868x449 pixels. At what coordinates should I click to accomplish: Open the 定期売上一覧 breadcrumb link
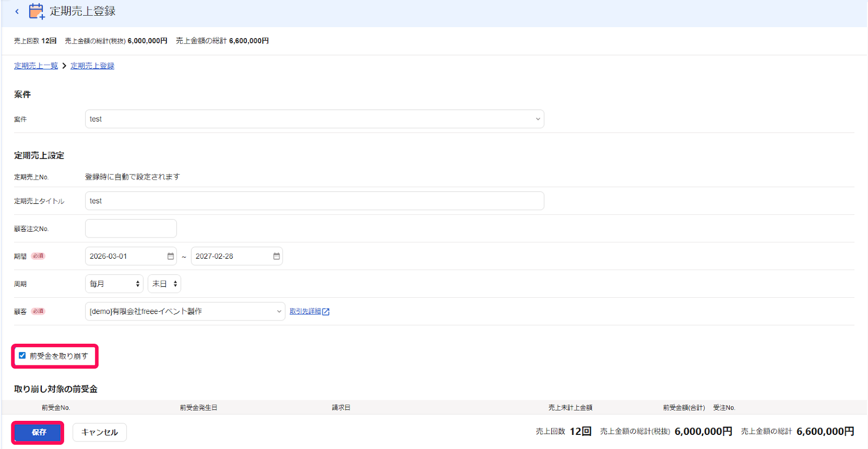click(x=36, y=66)
